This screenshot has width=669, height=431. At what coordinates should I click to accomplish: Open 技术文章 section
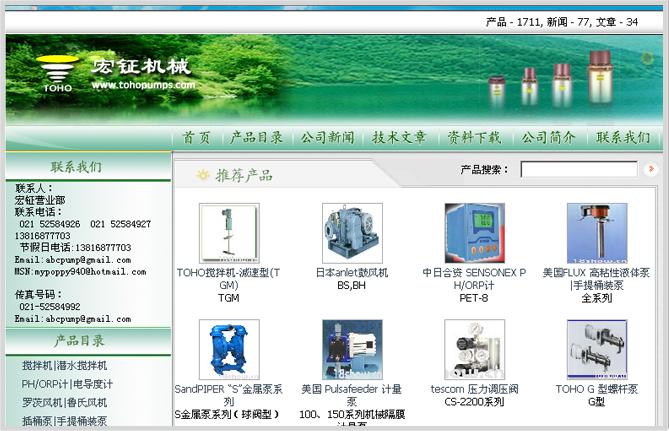coord(399,137)
